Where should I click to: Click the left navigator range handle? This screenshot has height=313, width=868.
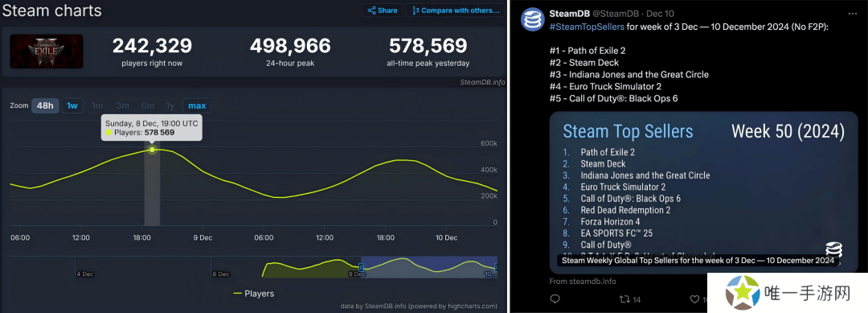(x=361, y=268)
